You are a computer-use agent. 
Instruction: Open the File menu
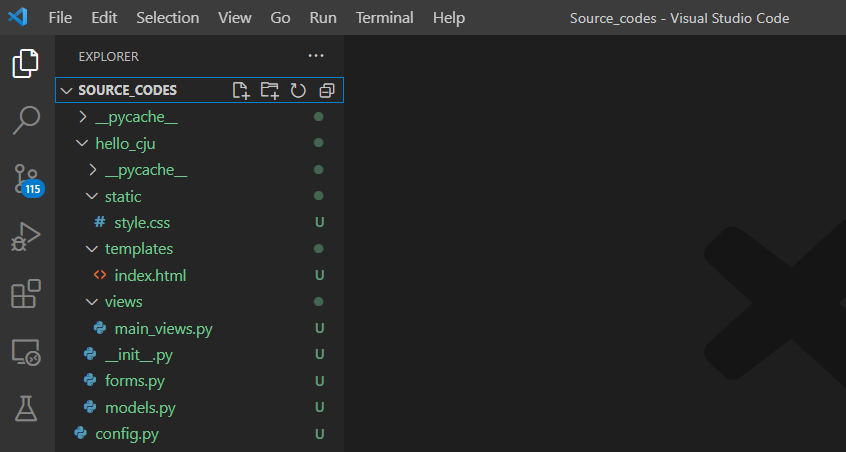pos(60,18)
